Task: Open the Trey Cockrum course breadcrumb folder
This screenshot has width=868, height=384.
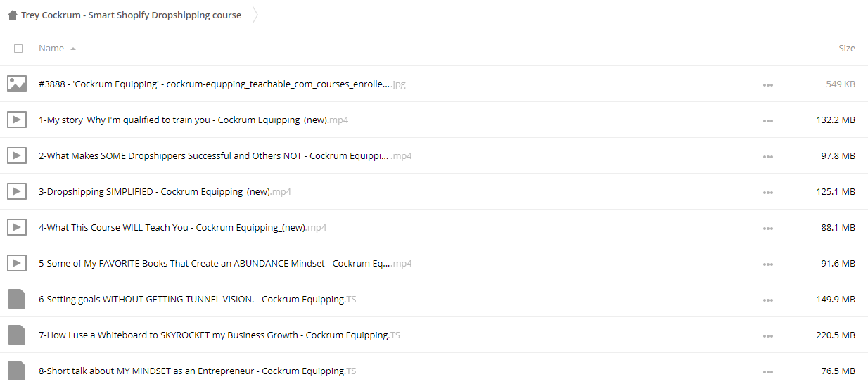Action: (131, 15)
